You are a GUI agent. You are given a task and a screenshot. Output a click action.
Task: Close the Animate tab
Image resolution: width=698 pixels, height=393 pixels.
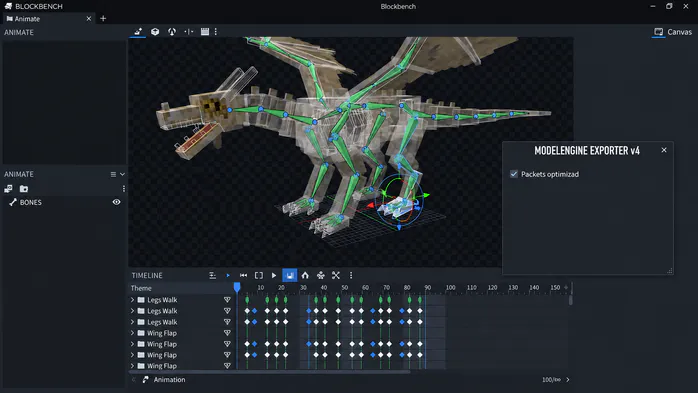click(89, 19)
